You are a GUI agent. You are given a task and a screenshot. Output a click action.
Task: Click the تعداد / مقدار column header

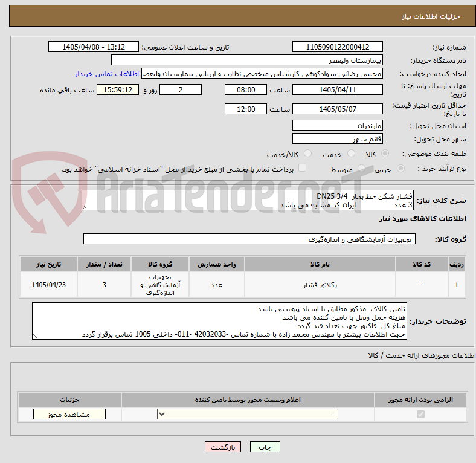coord(104,264)
